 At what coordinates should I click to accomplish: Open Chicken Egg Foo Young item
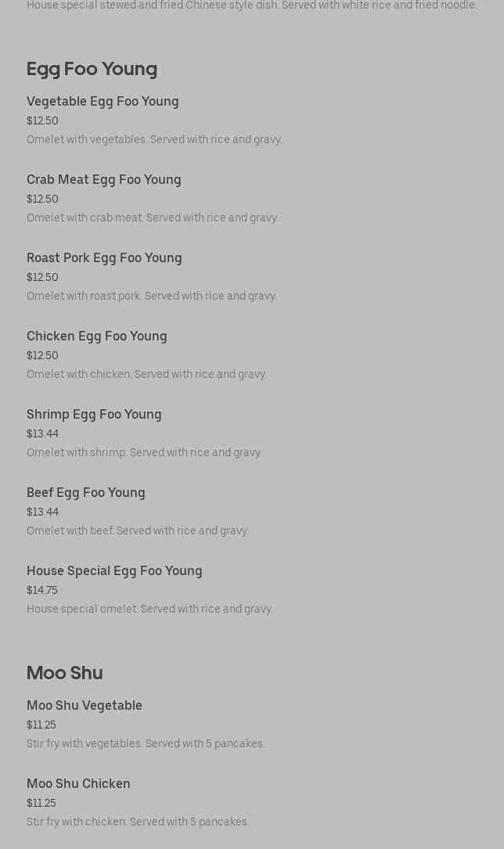click(97, 336)
